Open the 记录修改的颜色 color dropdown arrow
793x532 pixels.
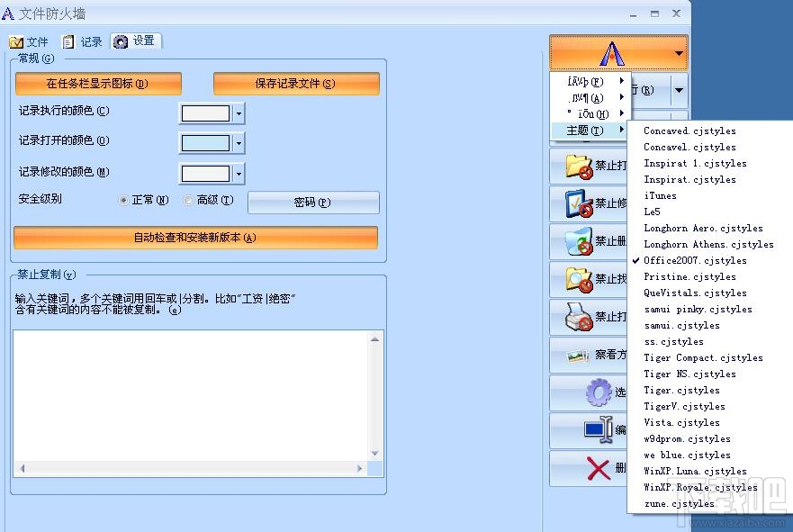[239, 175]
